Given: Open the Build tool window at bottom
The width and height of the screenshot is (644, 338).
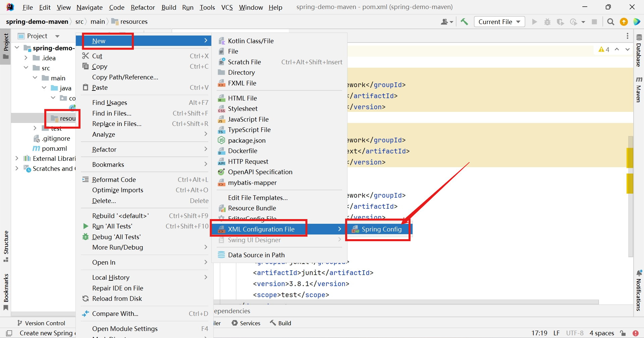Looking at the screenshot, I should click(x=280, y=323).
